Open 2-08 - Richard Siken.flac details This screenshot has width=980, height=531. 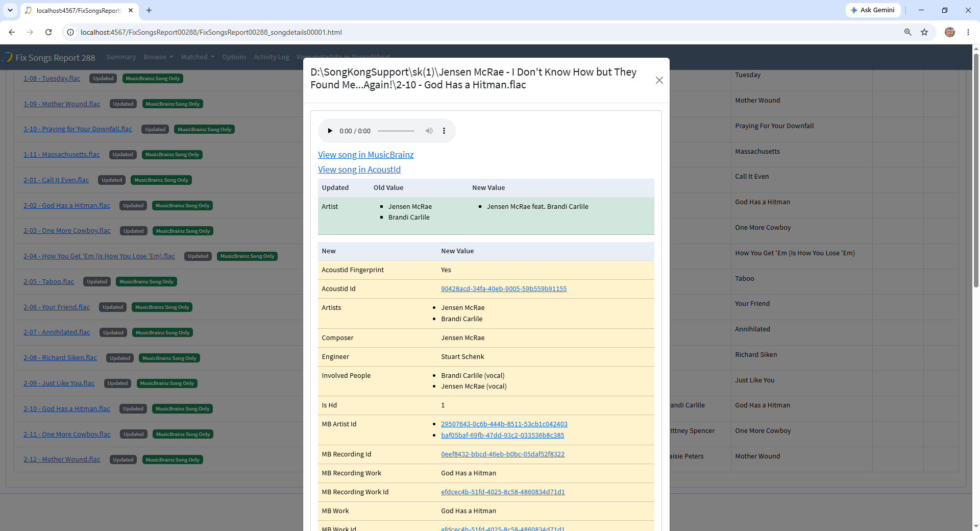[x=60, y=358]
